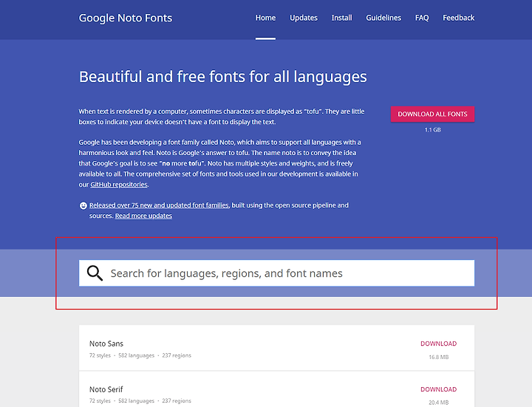Select the Noto Sans font name
Screen dimensions: 532x407
[106, 343]
